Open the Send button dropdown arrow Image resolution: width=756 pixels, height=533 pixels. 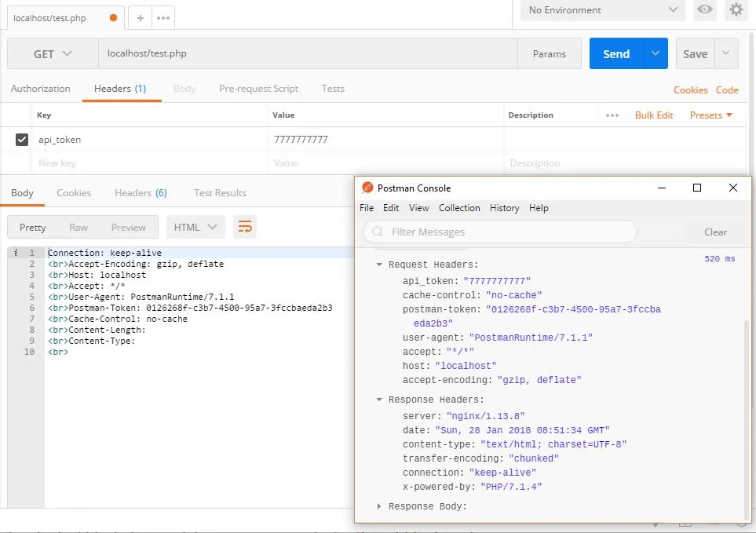pyautogui.click(x=656, y=53)
